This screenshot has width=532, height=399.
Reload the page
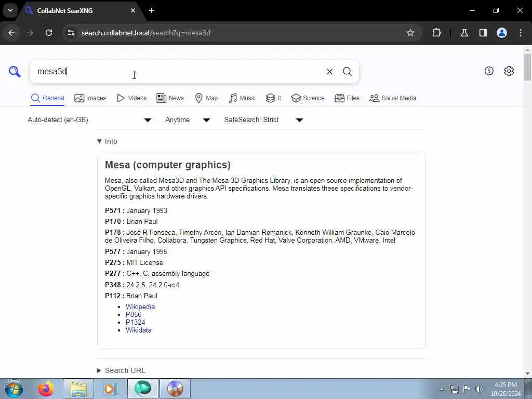click(49, 33)
